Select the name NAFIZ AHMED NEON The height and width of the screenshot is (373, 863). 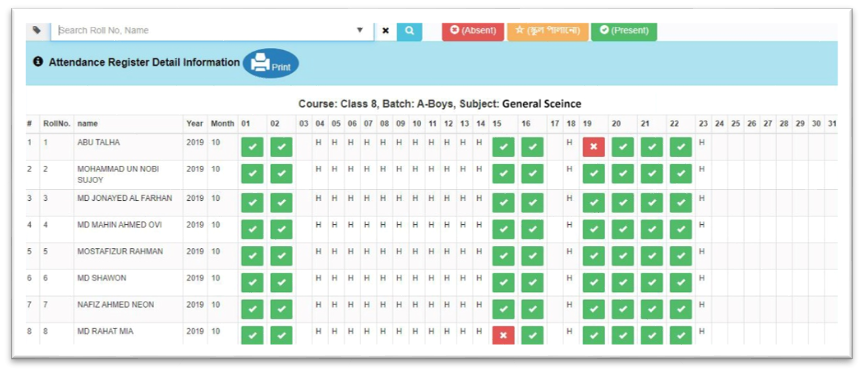[x=116, y=304]
